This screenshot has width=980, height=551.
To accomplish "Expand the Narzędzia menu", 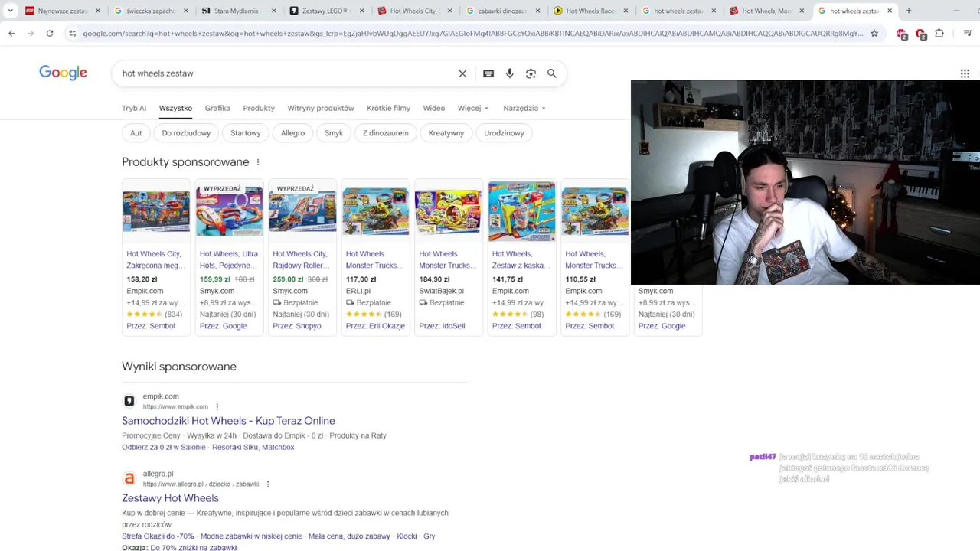I will (524, 108).
